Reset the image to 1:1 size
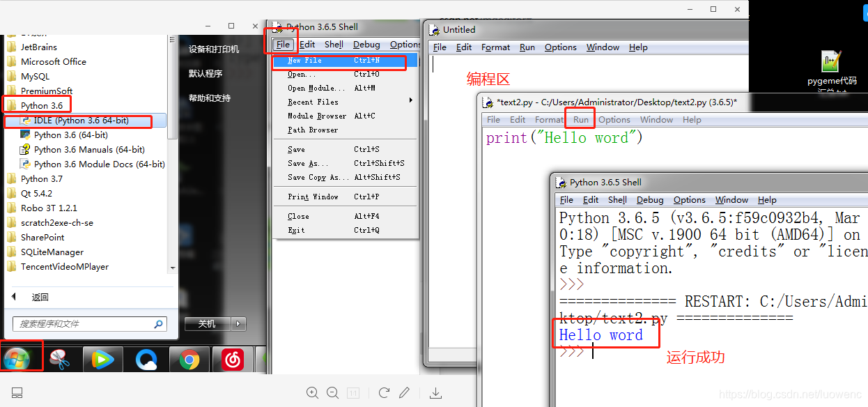Screen dimensions: 868x407 click(353, 393)
